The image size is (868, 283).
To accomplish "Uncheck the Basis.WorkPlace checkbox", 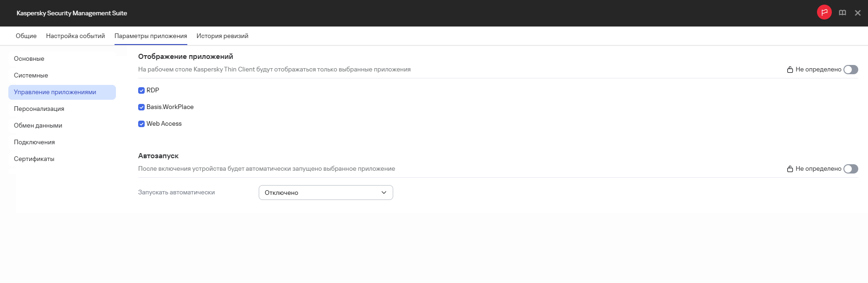I will tap(141, 107).
